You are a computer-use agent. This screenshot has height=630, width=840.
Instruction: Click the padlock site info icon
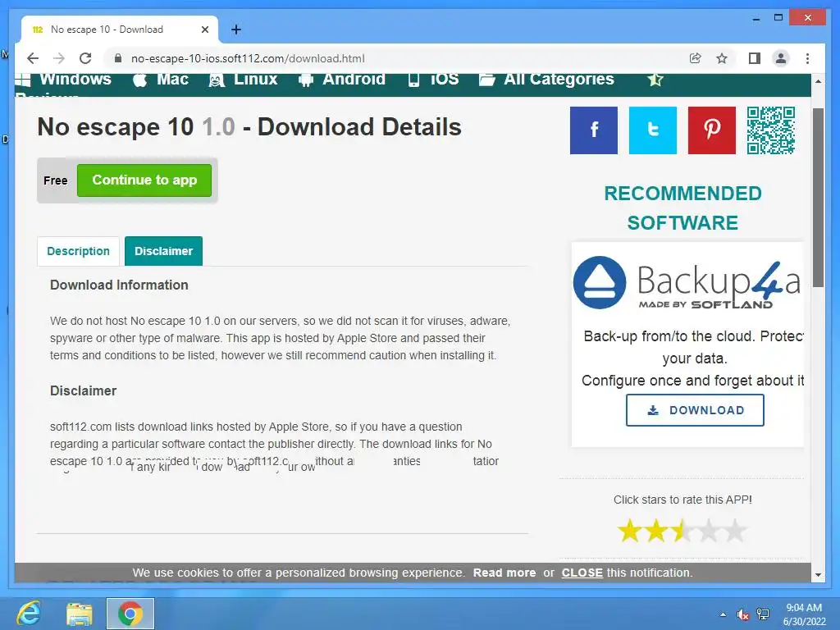tap(118, 58)
